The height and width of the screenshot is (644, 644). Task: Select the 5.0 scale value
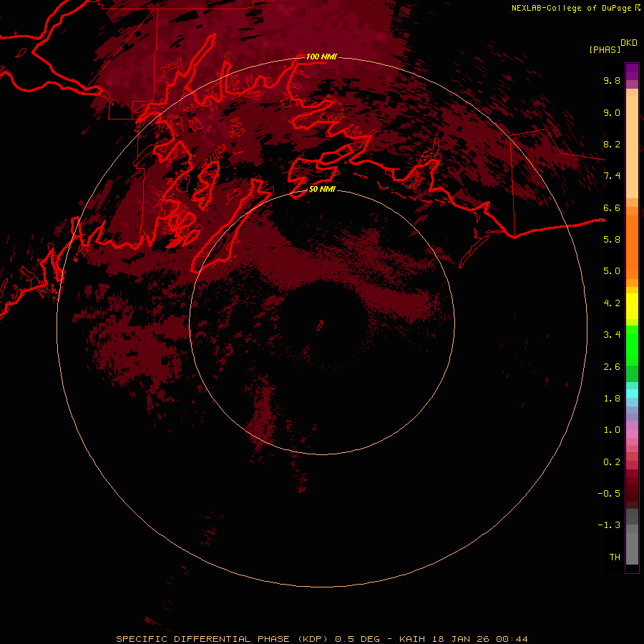click(612, 271)
